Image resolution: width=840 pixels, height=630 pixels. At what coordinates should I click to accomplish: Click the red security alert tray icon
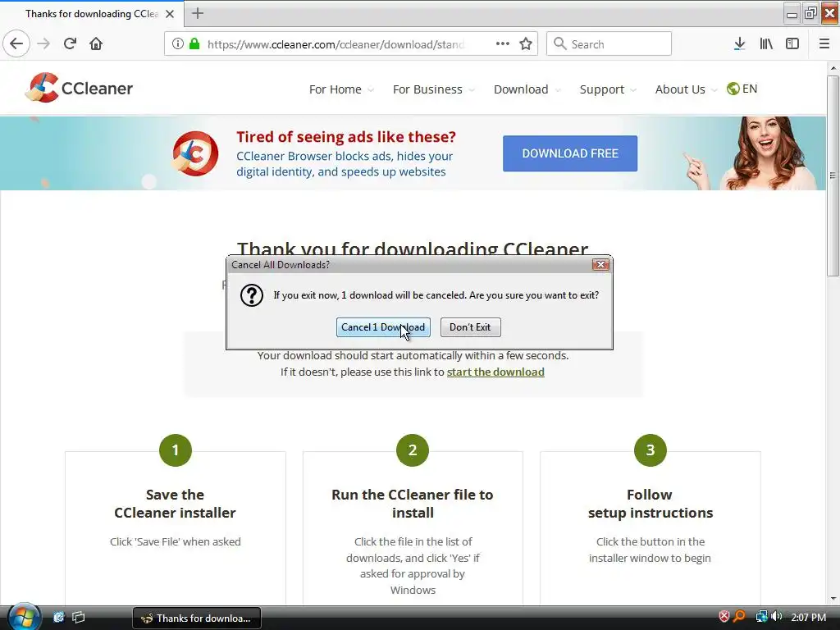(x=724, y=617)
